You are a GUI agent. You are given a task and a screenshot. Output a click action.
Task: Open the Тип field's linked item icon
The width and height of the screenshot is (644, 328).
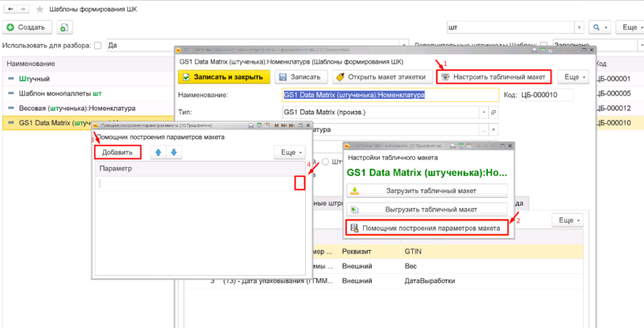tap(493, 112)
